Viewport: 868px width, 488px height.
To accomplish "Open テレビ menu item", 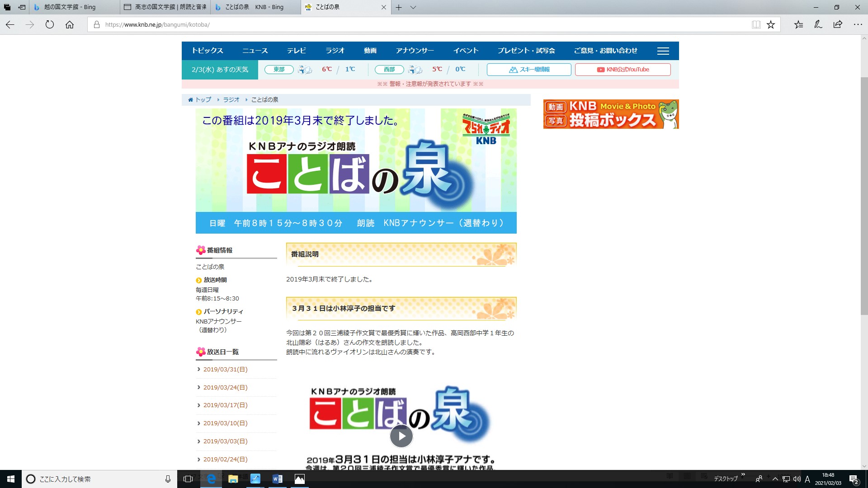I will 297,51.
